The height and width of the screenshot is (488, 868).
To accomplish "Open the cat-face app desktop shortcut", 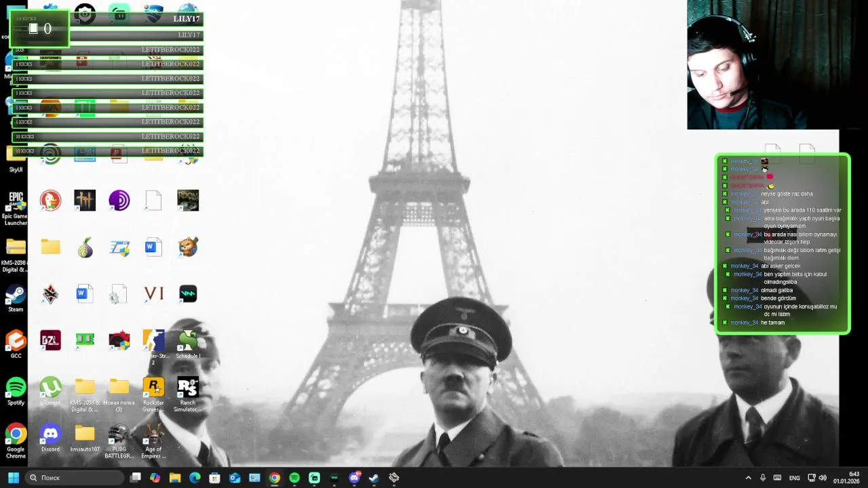I will point(188,247).
